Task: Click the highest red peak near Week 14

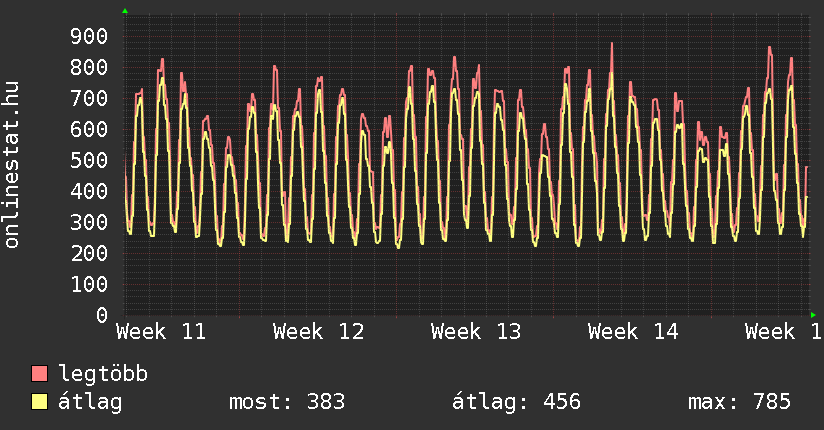Action: (x=611, y=45)
